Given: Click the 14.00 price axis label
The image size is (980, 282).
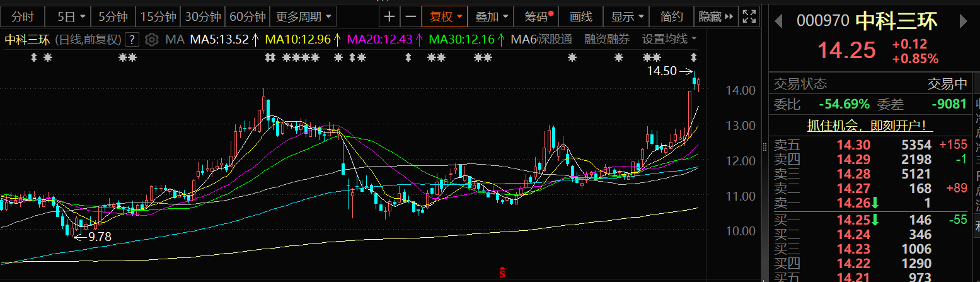Looking at the screenshot, I should click(x=741, y=90).
